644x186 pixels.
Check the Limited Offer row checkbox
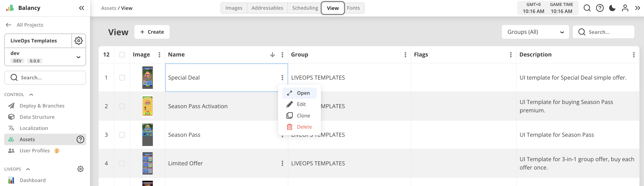pyautogui.click(x=122, y=163)
